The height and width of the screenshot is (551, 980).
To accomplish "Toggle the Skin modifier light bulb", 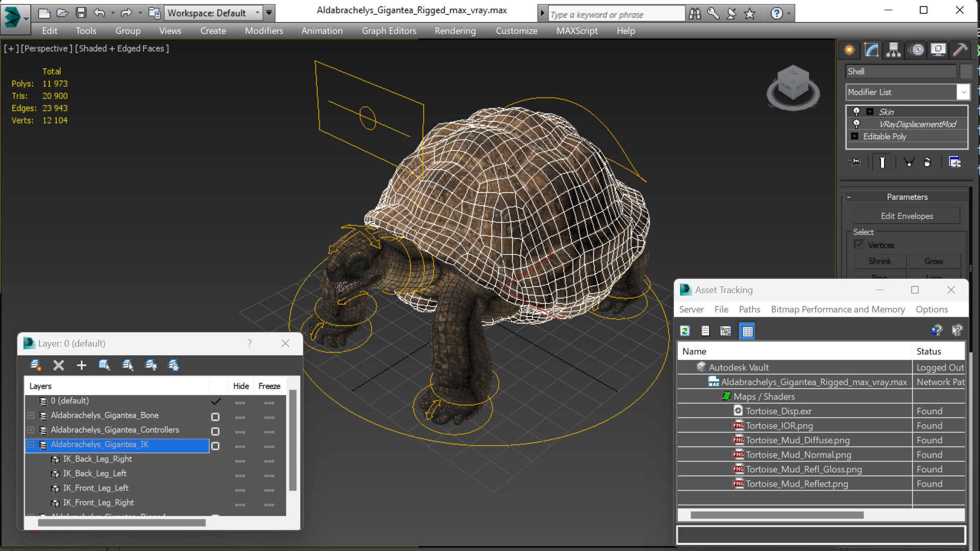I will click(857, 112).
